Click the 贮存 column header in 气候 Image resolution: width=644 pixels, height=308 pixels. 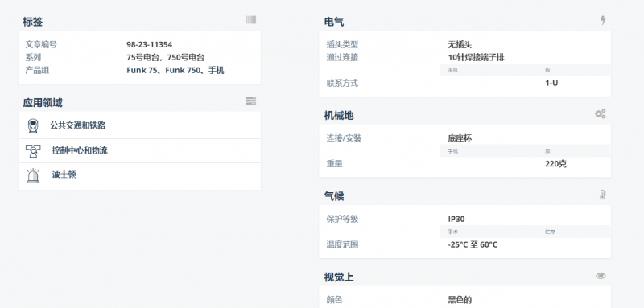pos(551,232)
